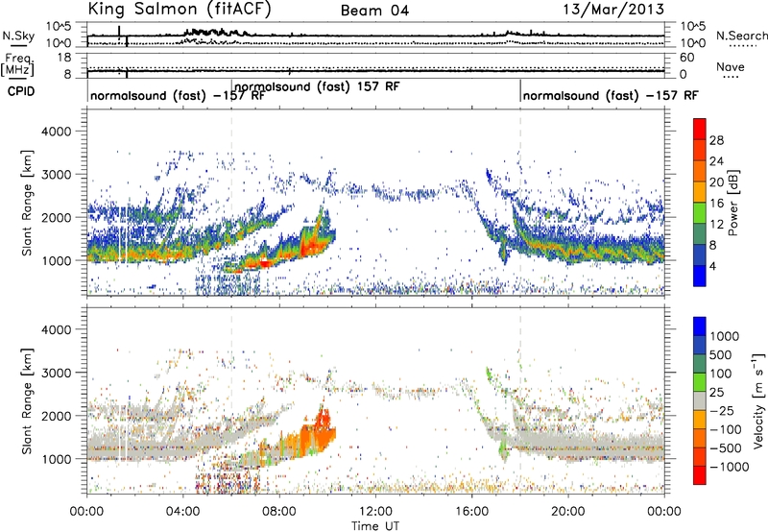Click the "500" label on velocity color bar
768x532 pixels.
click(721, 354)
